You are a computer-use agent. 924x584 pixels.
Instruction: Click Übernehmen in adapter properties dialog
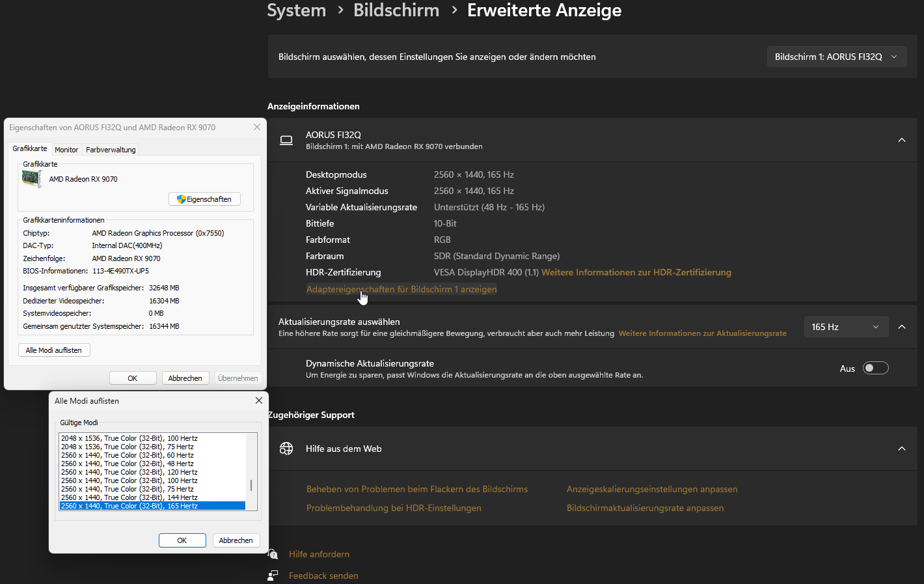click(x=238, y=378)
